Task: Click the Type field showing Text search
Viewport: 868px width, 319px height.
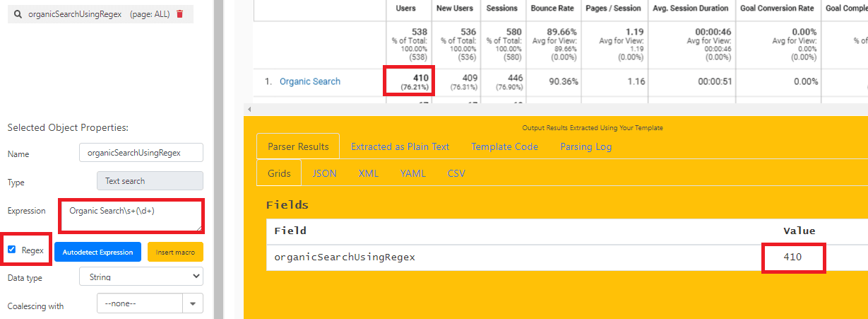Action: [x=149, y=181]
